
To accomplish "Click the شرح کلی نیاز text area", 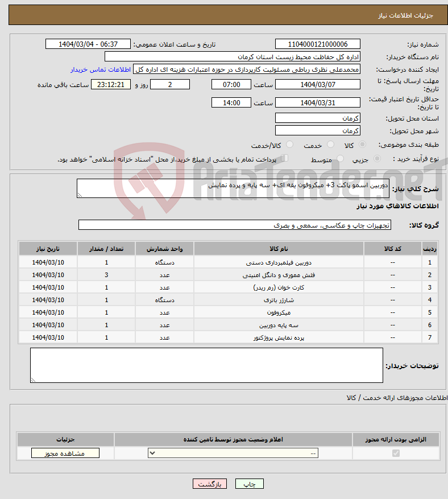I will [233, 188].
